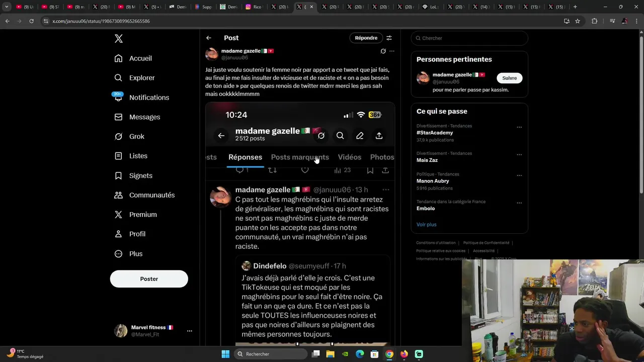Click Marvel fitness account avatar
Screen dimensions: 644x362
(121, 331)
